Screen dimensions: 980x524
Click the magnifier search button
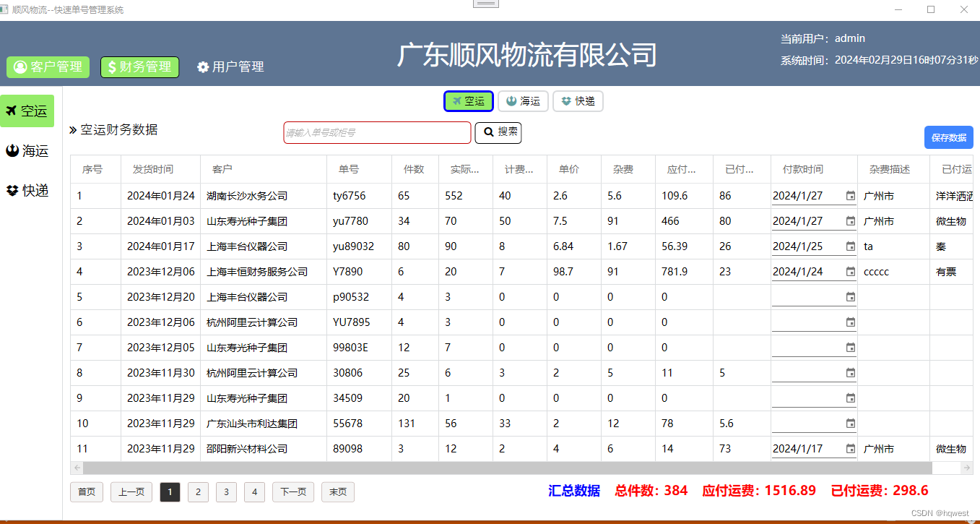tap(498, 132)
